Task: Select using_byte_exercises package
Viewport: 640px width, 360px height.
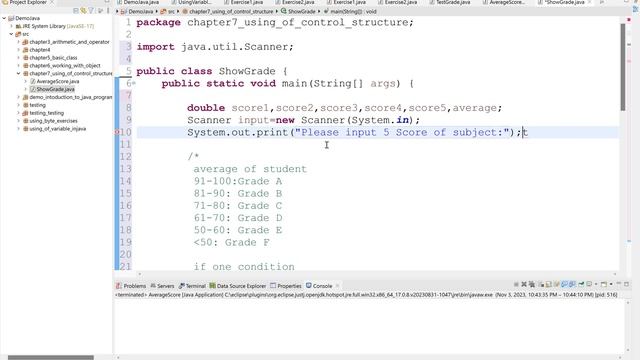Action: (53, 121)
